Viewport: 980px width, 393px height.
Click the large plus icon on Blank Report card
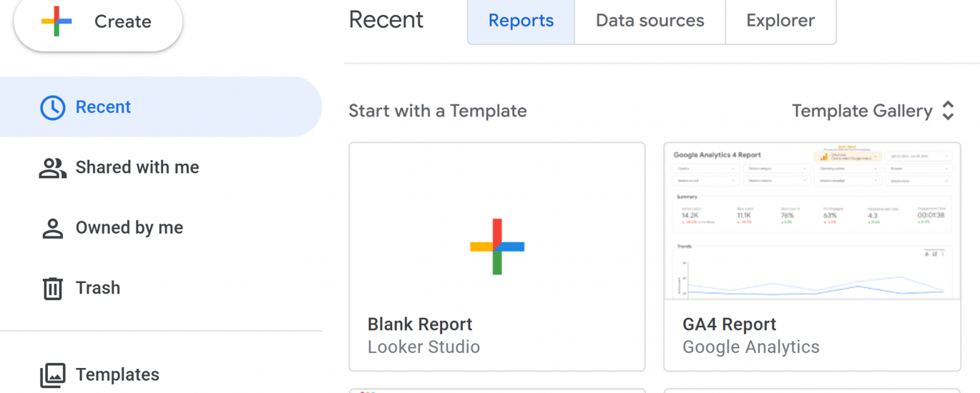click(497, 247)
